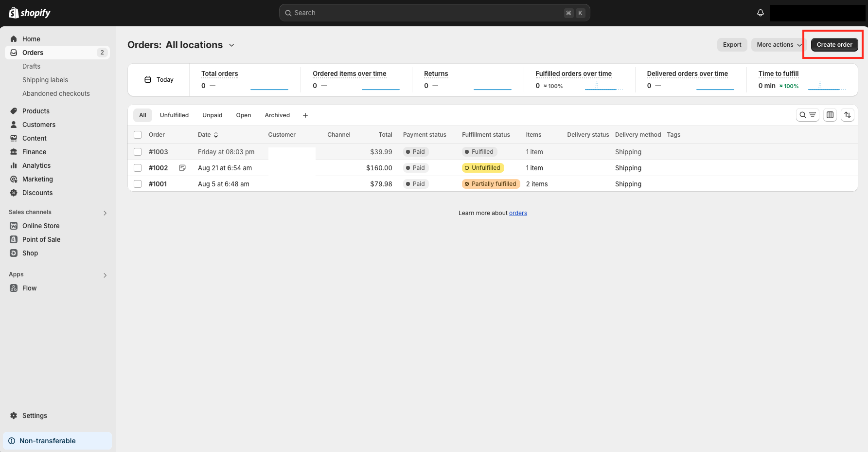The width and height of the screenshot is (868, 452).
Task: Open Fulfilled orders over time metric
Action: click(579, 80)
